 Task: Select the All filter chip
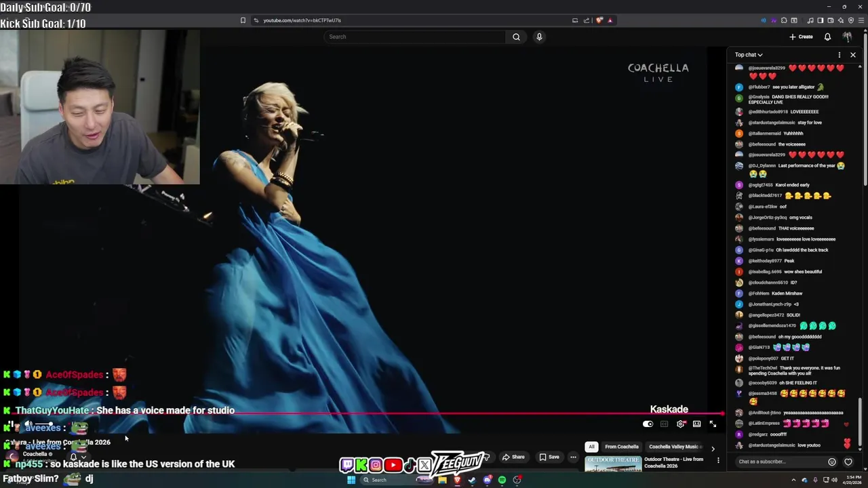pyautogui.click(x=591, y=447)
